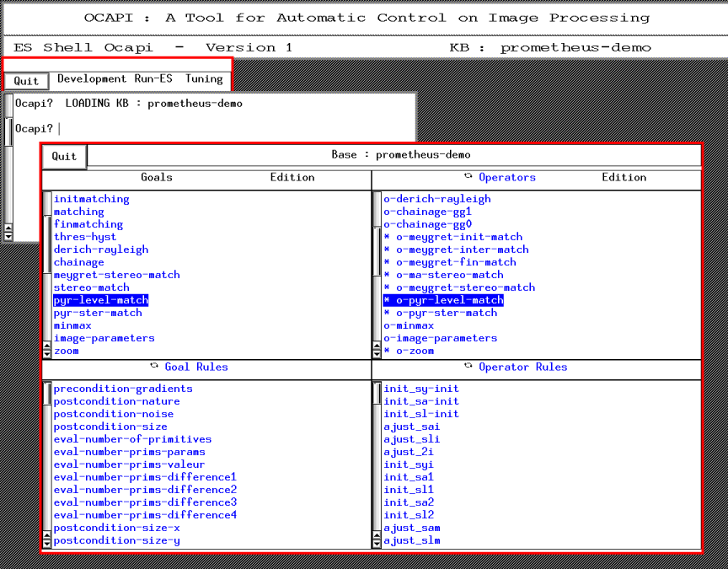Click scroll arrows at bottom of Ocapi console
The image size is (728, 569).
[x=8, y=233]
